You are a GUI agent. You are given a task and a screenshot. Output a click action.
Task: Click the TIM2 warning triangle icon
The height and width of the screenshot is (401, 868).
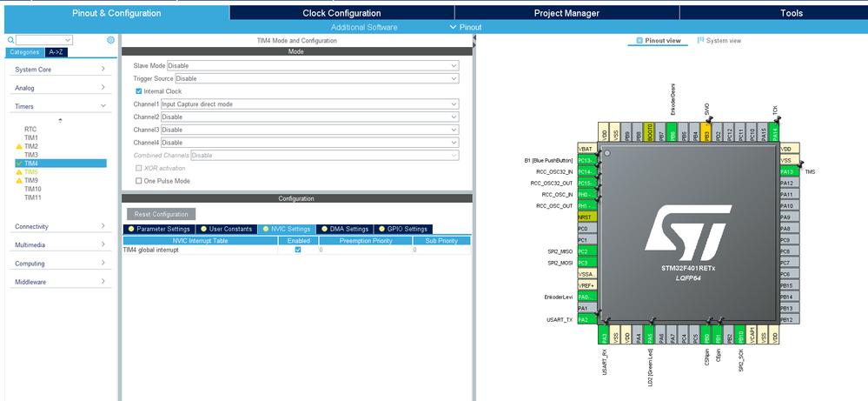pos(19,146)
